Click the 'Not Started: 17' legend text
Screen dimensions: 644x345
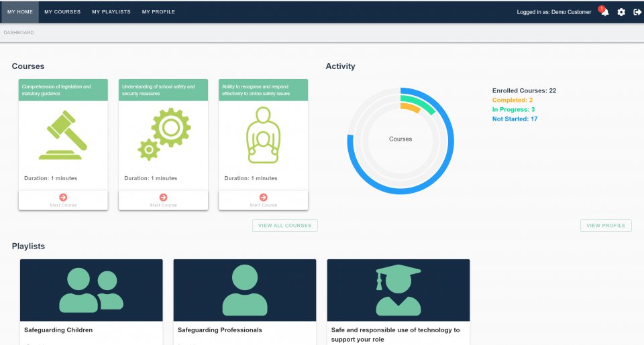515,119
